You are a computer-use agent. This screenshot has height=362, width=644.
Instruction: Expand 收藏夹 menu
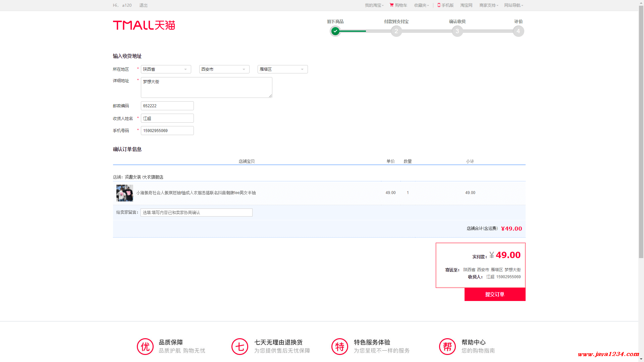pos(421,5)
